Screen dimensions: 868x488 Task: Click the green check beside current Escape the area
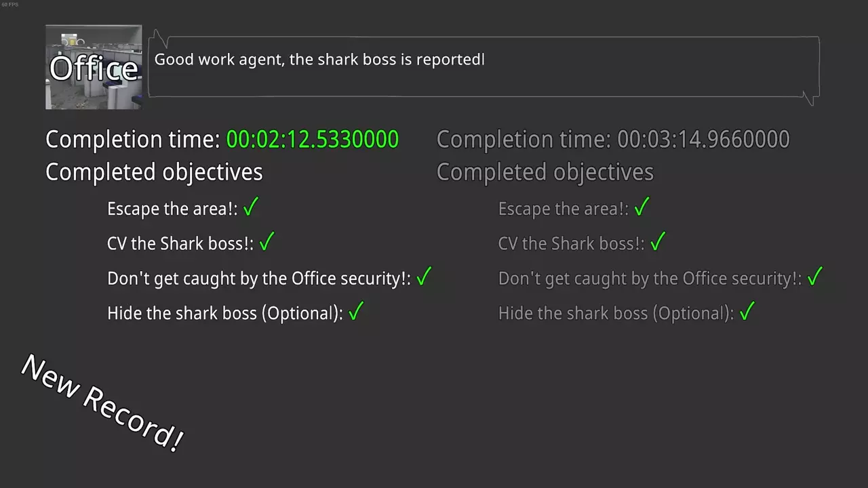(250, 207)
